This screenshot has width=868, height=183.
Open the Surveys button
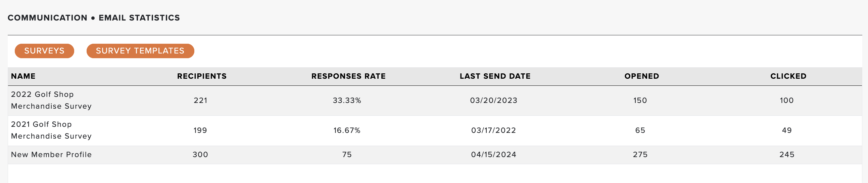44,51
